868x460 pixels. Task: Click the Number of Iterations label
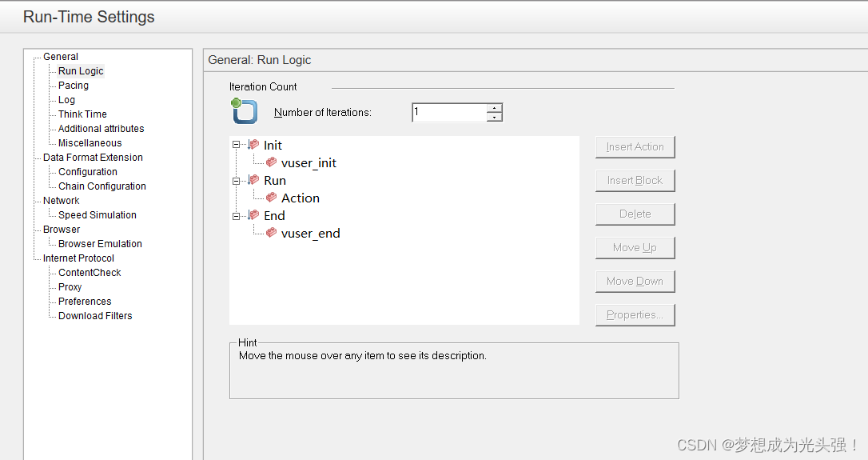[323, 113]
